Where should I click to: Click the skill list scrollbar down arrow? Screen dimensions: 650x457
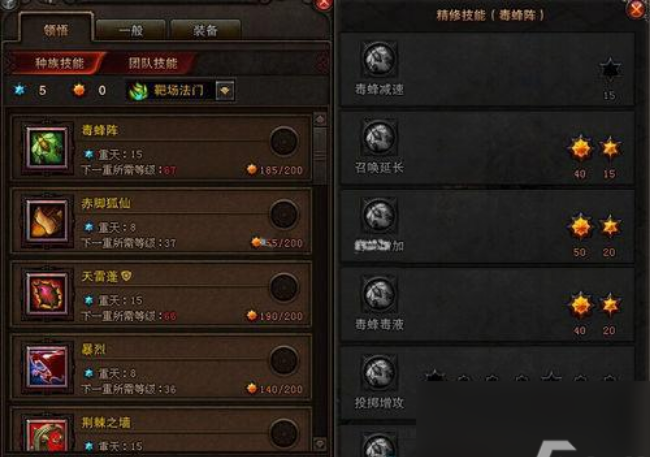[320, 444]
